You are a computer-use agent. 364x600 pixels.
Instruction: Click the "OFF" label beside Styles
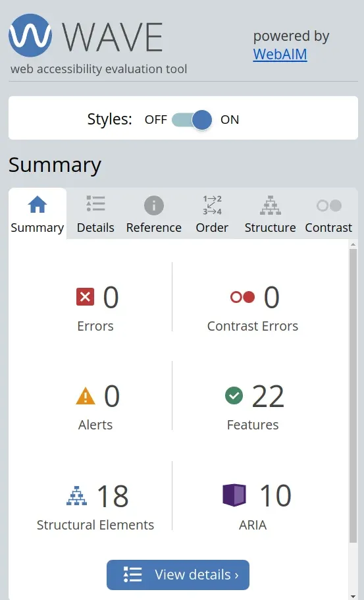click(x=155, y=120)
